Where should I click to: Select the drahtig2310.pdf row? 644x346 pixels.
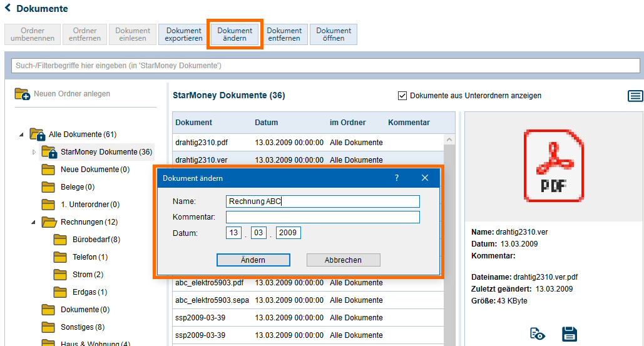coord(308,143)
